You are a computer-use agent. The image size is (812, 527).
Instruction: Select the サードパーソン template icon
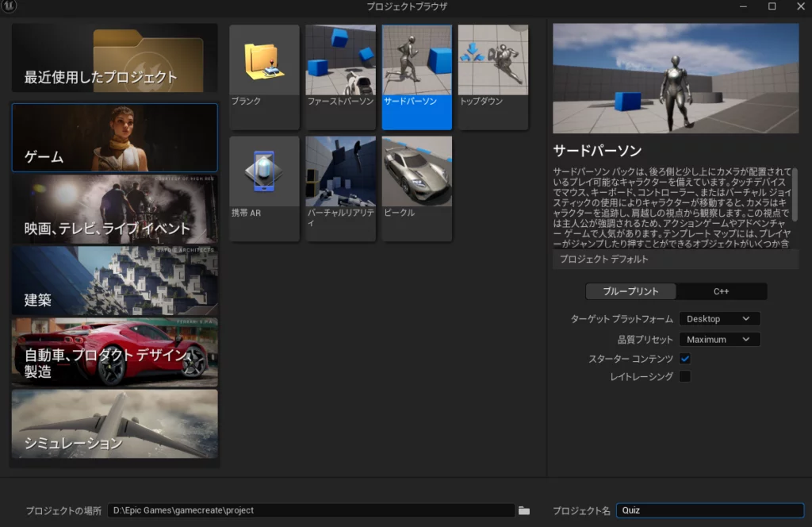tap(416, 60)
